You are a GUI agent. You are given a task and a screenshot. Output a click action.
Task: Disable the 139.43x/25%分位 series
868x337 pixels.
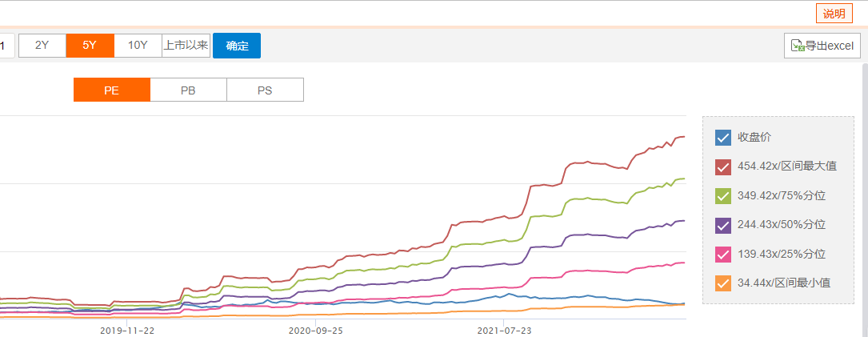coord(723,254)
